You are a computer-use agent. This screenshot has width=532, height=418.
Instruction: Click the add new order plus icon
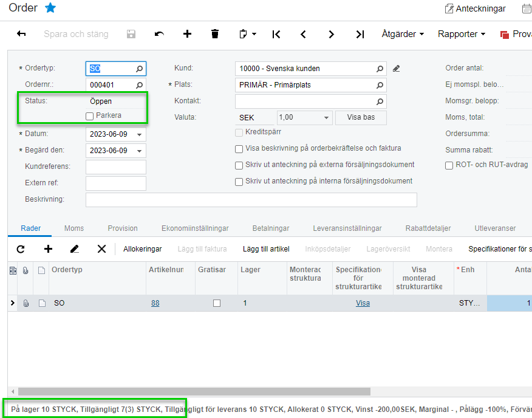click(187, 33)
